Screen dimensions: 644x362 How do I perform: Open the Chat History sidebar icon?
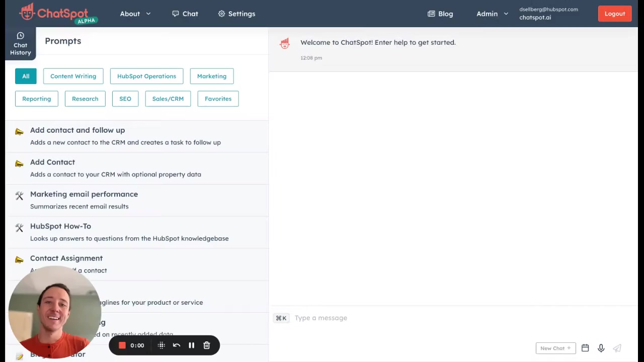(x=21, y=44)
